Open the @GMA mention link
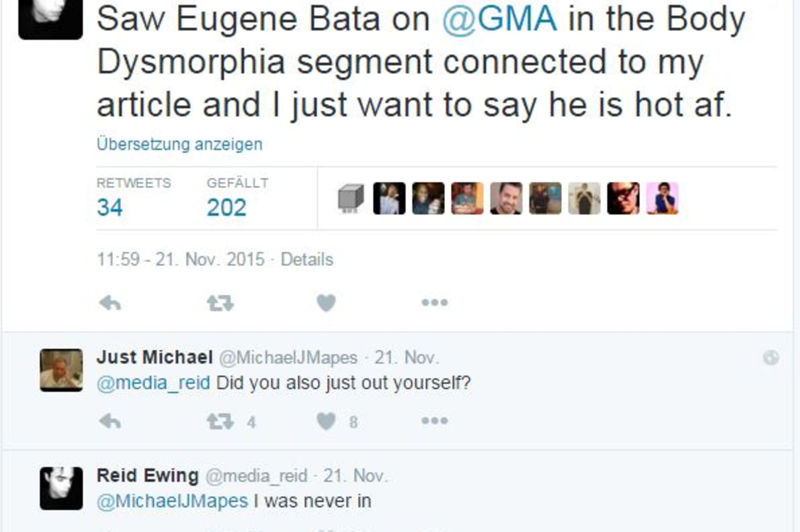Image resolution: width=800 pixels, height=532 pixels. click(500, 19)
